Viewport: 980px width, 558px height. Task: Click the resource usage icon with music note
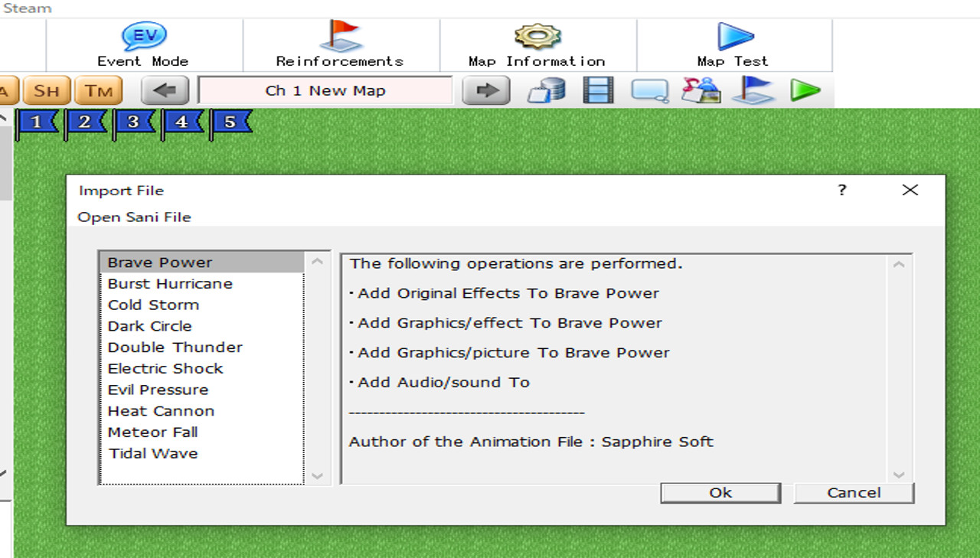701,90
